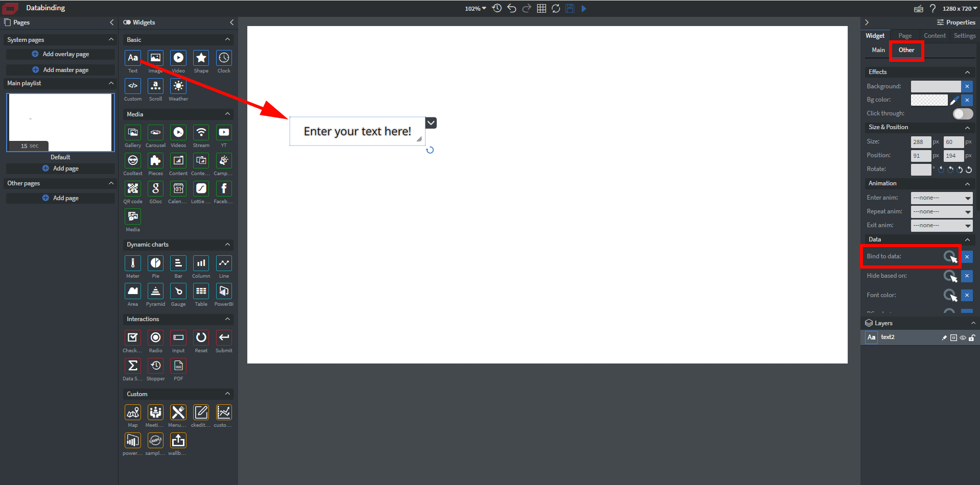Open the Other sub-tab

tap(906, 50)
